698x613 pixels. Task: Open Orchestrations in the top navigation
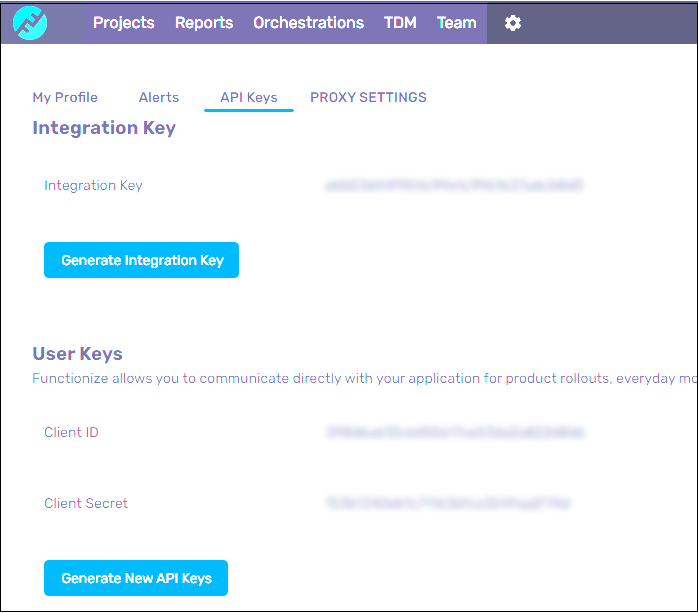click(308, 23)
